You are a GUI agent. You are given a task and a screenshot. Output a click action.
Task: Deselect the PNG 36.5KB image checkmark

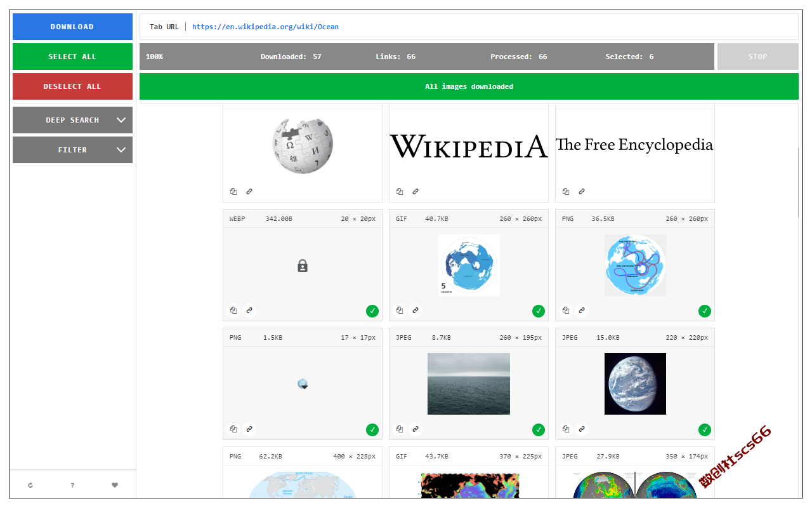[705, 311]
